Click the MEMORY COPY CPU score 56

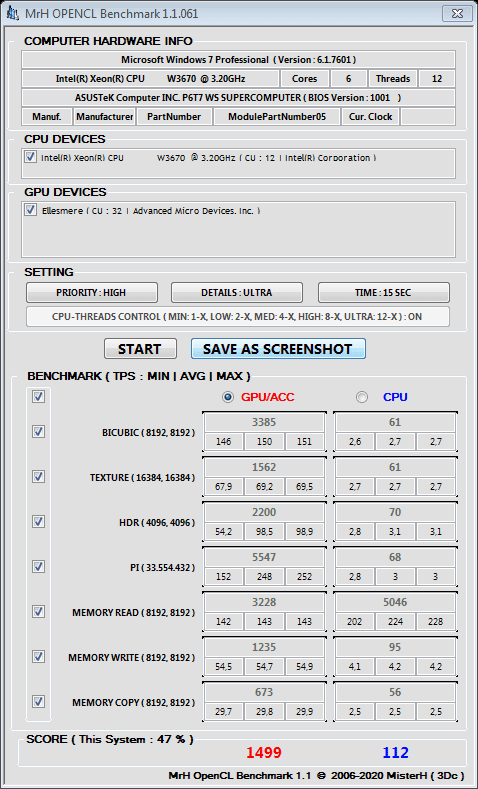pyautogui.click(x=395, y=692)
